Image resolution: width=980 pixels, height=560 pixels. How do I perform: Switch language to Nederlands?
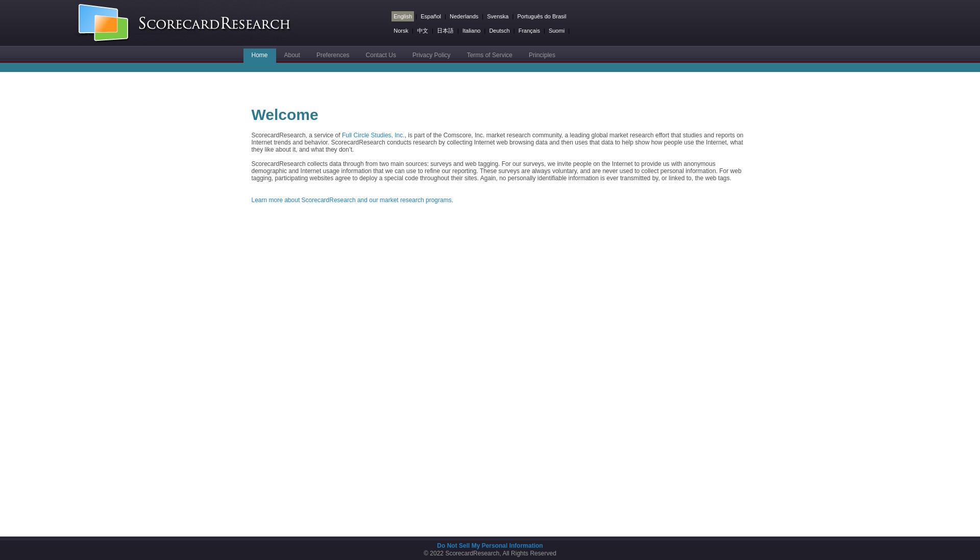pyautogui.click(x=464, y=16)
